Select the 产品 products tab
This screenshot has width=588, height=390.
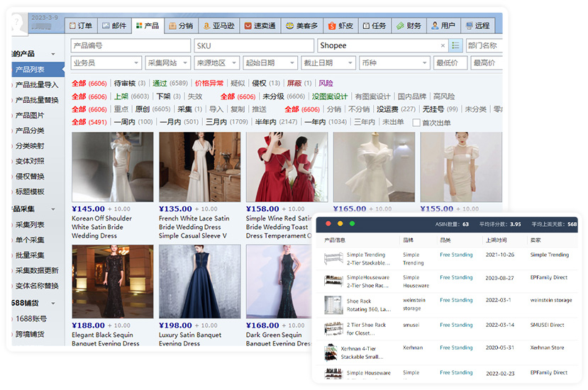pyautogui.click(x=148, y=26)
